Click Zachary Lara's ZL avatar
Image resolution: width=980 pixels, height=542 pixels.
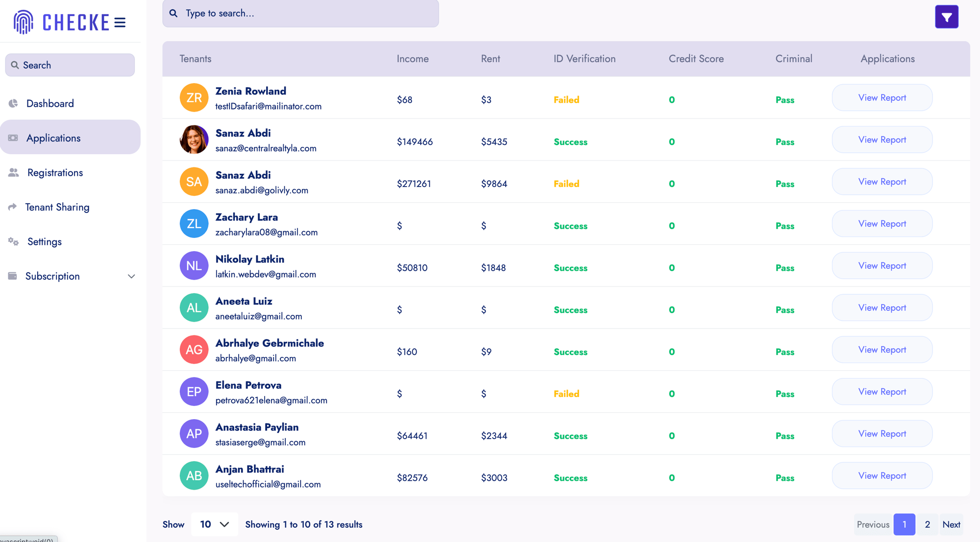[194, 224]
